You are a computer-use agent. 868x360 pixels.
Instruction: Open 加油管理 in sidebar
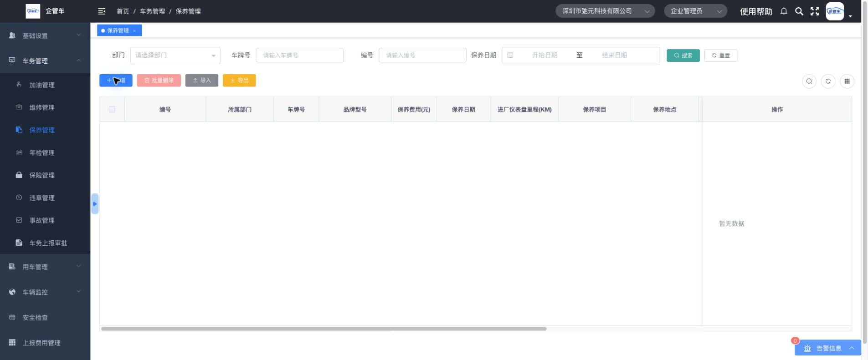point(42,85)
